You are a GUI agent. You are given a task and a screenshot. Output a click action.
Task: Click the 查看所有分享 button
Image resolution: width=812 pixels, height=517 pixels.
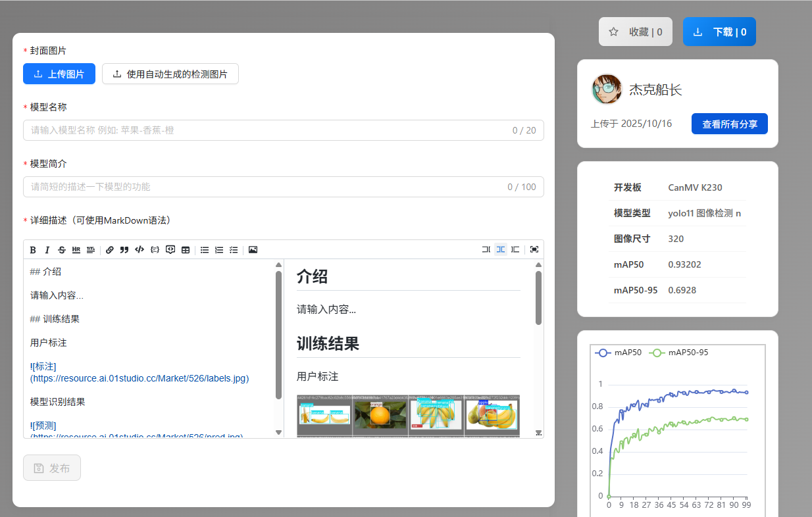click(x=729, y=124)
